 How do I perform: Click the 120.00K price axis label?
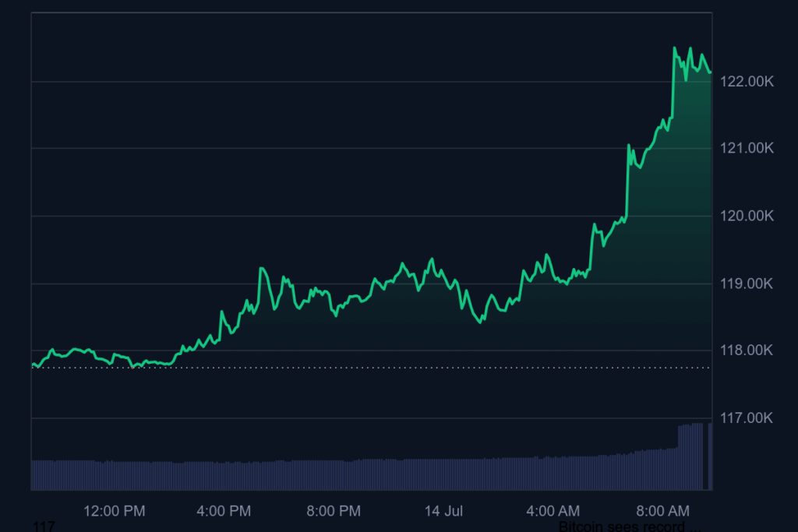[747, 216]
